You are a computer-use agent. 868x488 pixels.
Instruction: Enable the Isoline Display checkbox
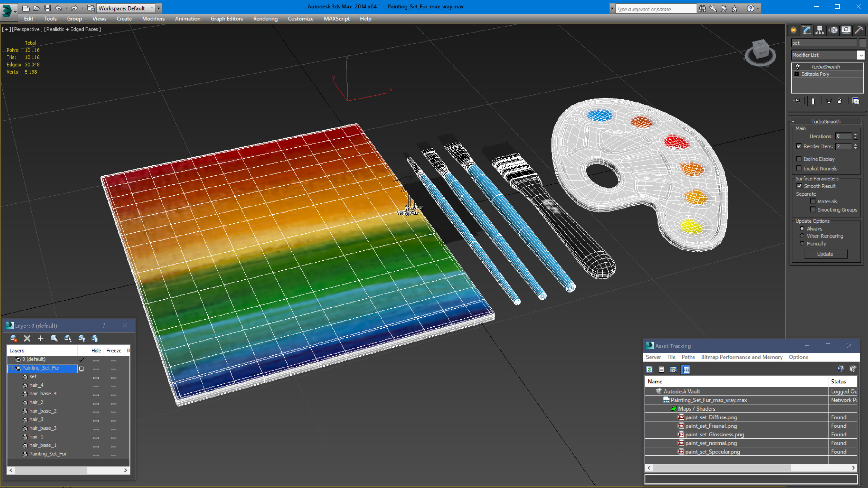[799, 159]
